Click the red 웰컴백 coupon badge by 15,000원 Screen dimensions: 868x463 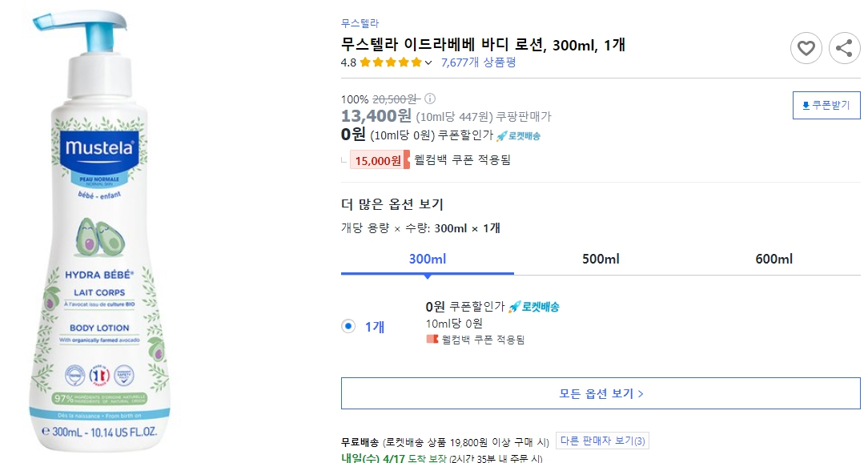click(x=377, y=159)
